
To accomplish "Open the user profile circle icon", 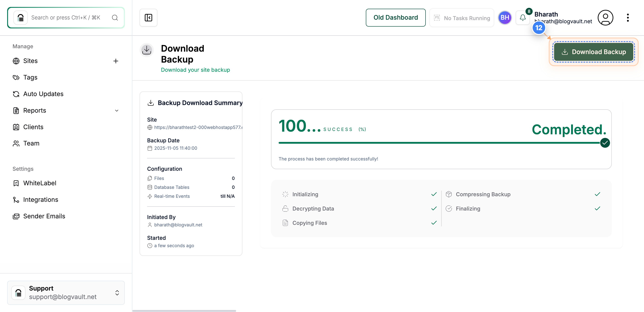I will point(605,17).
